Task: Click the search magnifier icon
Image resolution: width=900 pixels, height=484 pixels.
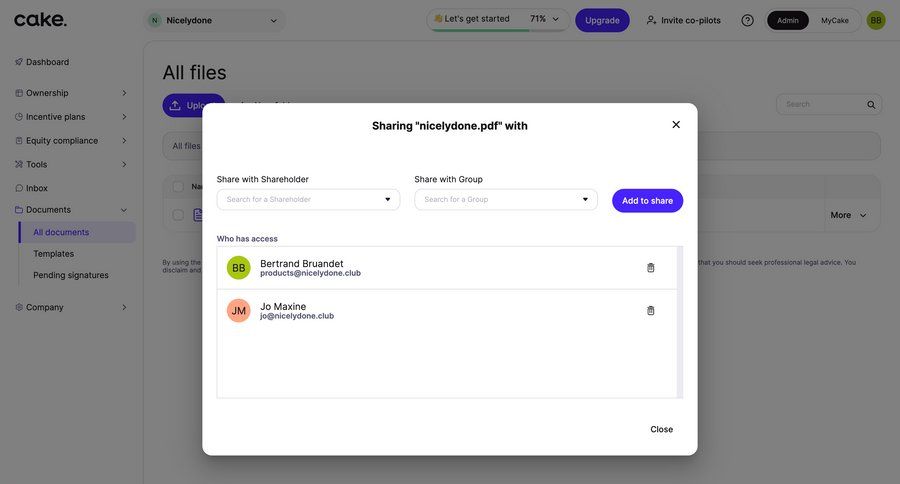Action: [x=871, y=105]
